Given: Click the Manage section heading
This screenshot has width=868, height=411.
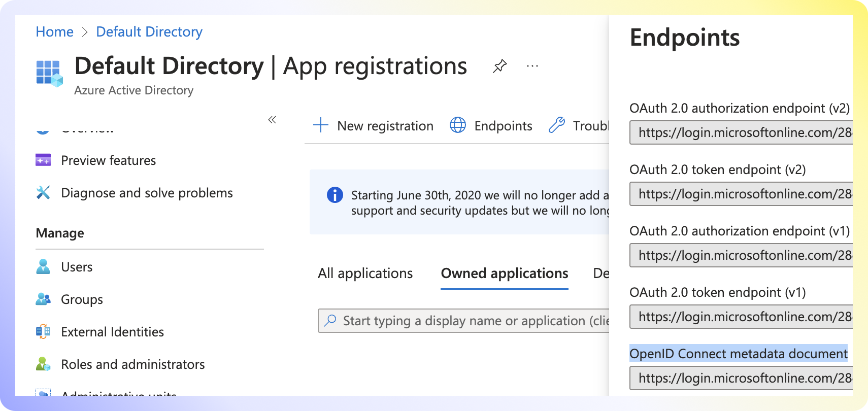Looking at the screenshot, I should [60, 233].
